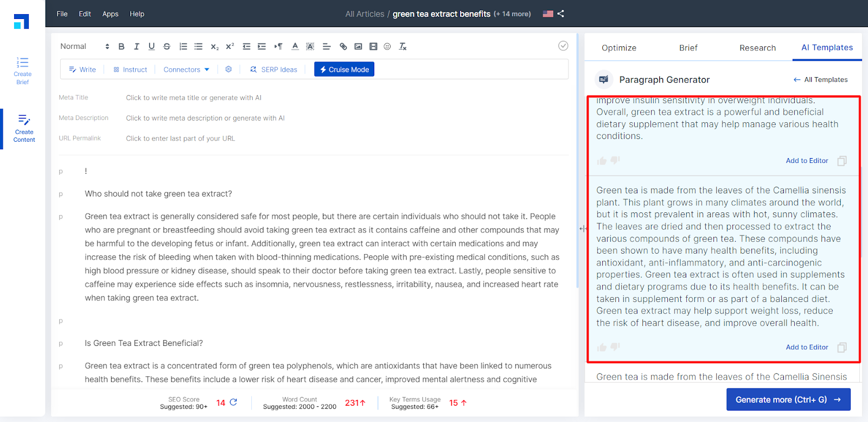Toggle underline formatting
The width and height of the screenshot is (868, 422).
[x=151, y=47]
